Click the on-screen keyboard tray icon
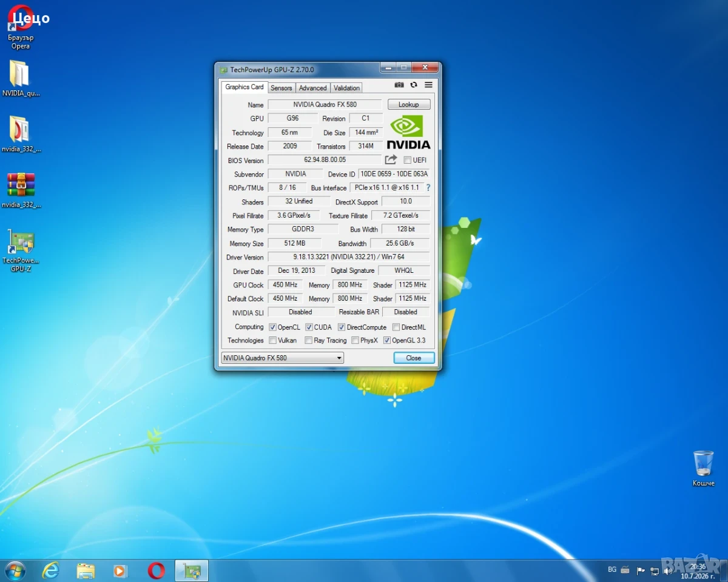728x582 pixels. point(625,570)
